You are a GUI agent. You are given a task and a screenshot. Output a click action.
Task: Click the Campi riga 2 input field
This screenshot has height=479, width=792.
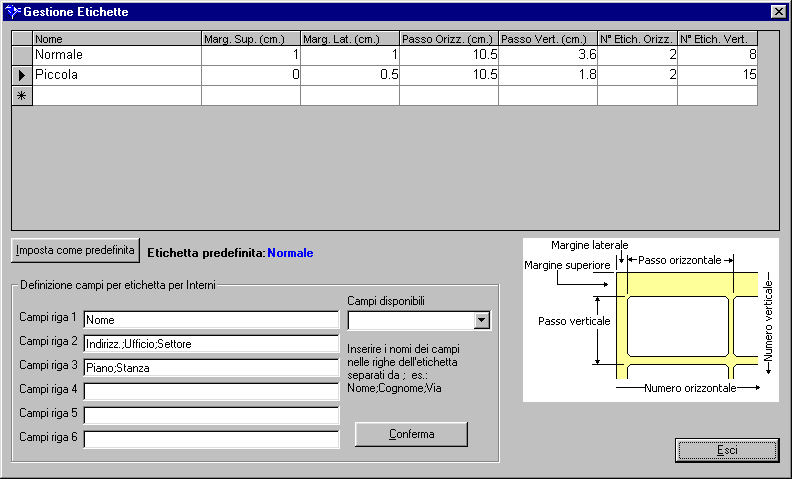click(x=211, y=344)
